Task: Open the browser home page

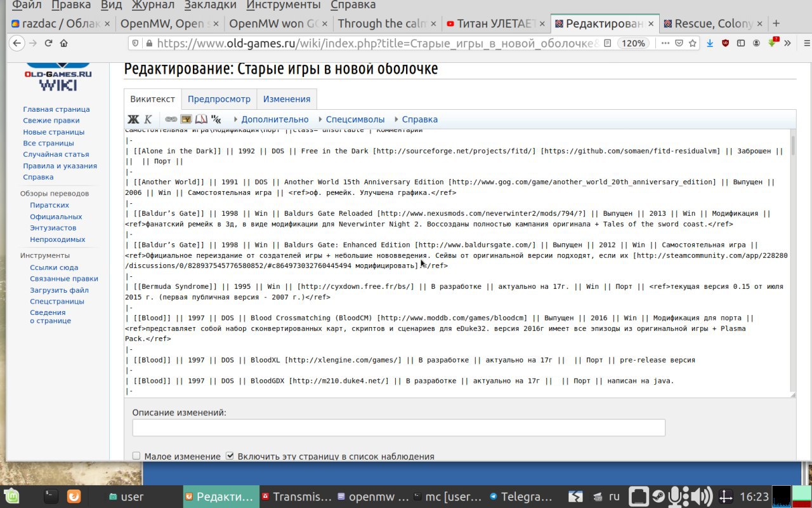Action: click(x=63, y=44)
